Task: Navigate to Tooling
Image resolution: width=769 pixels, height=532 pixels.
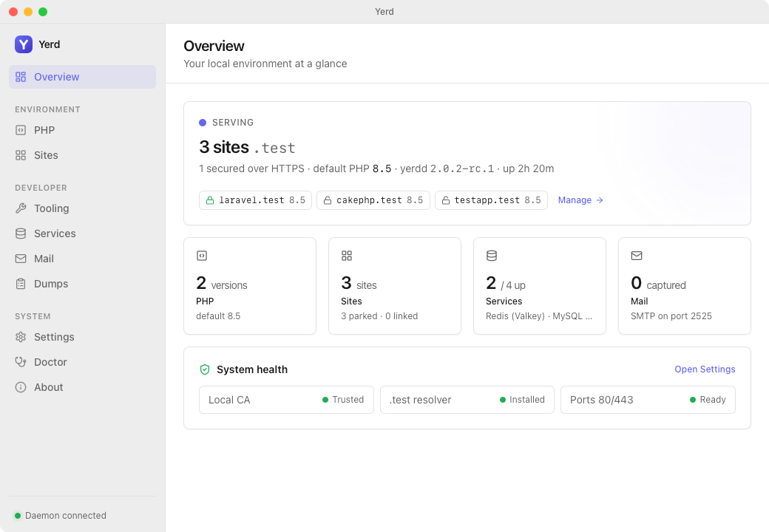Action: pyautogui.click(x=82, y=208)
